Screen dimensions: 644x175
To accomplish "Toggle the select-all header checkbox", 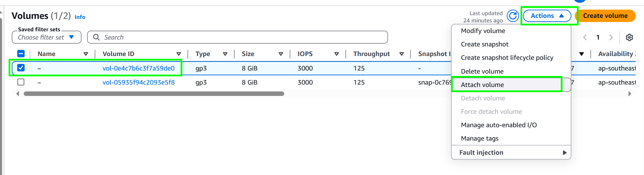I will 21,54.
